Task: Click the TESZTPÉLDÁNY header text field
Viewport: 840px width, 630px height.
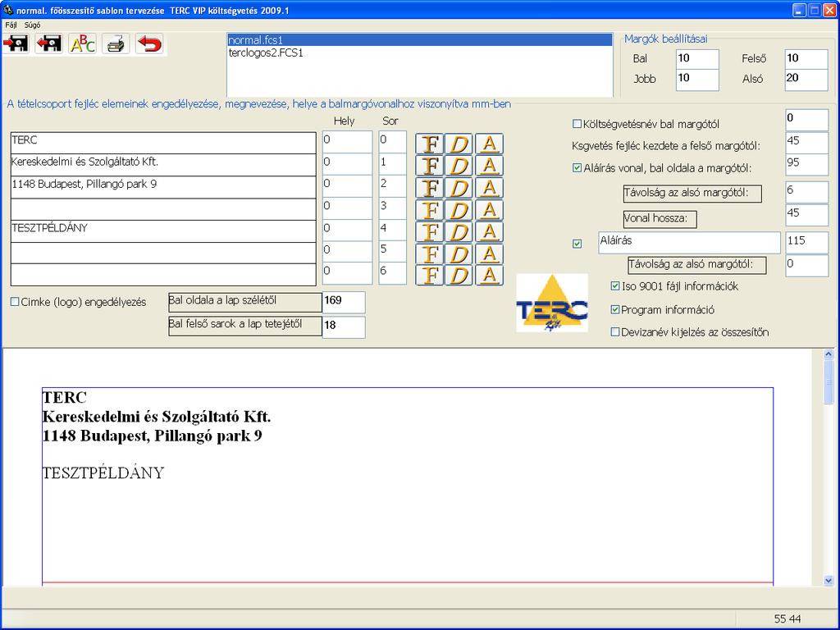Action: click(x=163, y=231)
